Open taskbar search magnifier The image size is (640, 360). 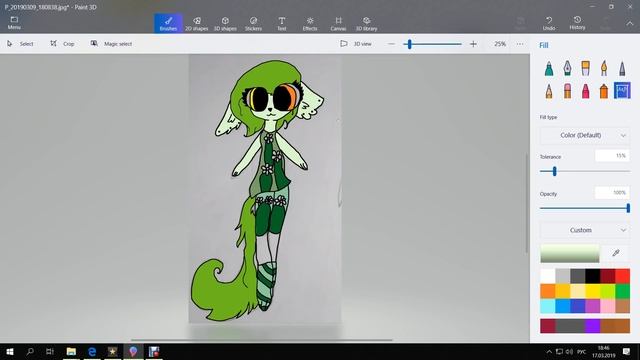(30, 351)
